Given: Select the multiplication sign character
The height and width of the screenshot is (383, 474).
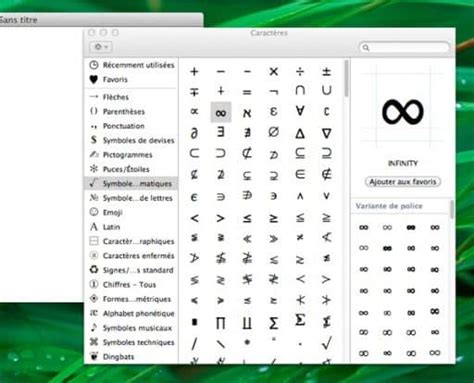Looking at the screenshot, I should [x=273, y=71].
